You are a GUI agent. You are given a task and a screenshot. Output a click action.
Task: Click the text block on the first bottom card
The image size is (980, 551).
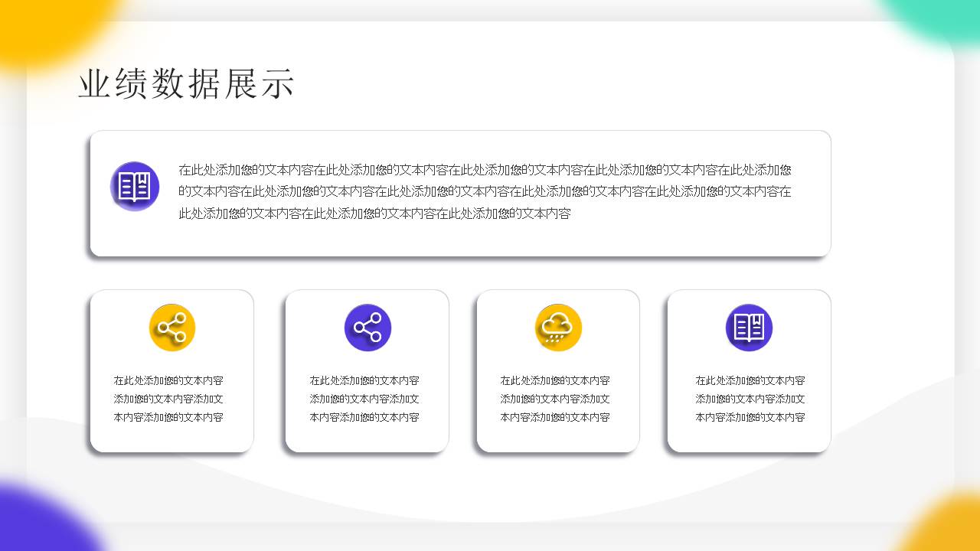(170, 399)
